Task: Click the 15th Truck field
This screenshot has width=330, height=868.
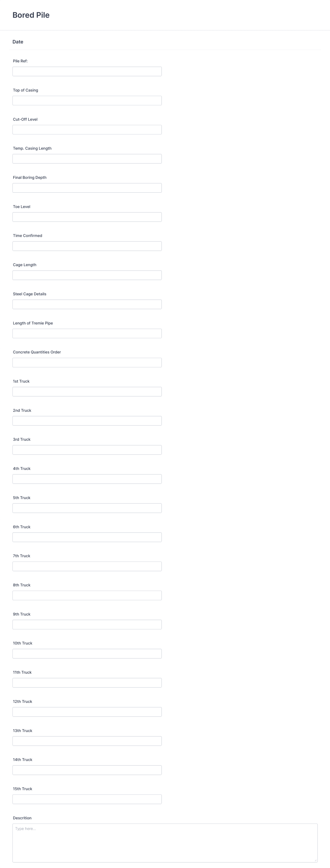Action: (x=87, y=799)
